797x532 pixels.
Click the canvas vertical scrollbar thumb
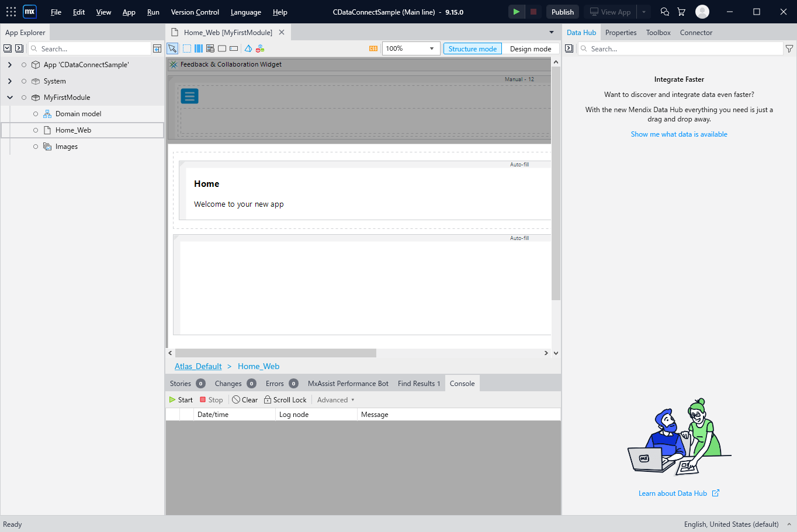556,183
